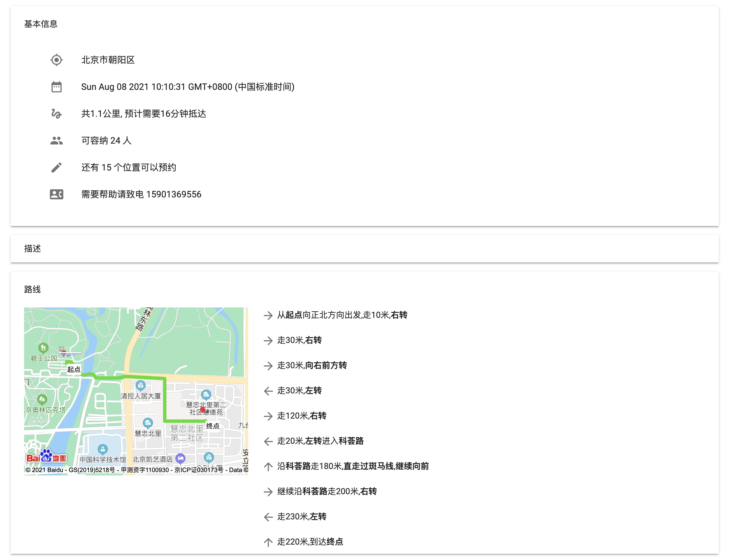
Task: Click the 基本信息 section heading
Action: coord(41,24)
